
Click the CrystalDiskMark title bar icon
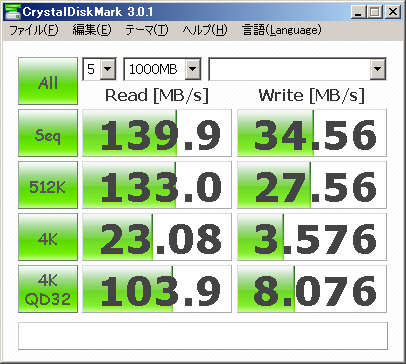(12, 12)
